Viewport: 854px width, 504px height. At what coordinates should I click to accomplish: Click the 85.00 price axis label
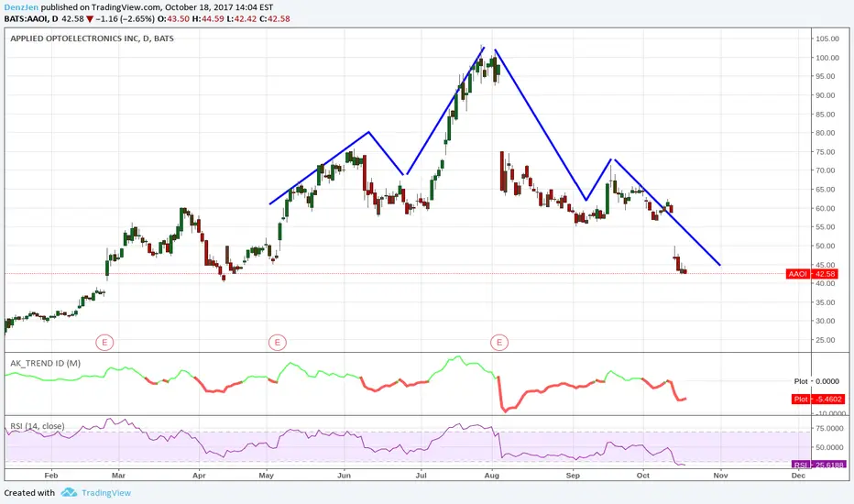pyautogui.click(x=827, y=115)
